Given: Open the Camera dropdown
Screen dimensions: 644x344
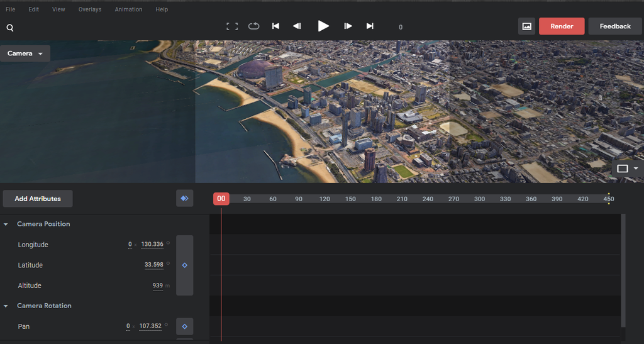Looking at the screenshot, I should tap(25, 53).
